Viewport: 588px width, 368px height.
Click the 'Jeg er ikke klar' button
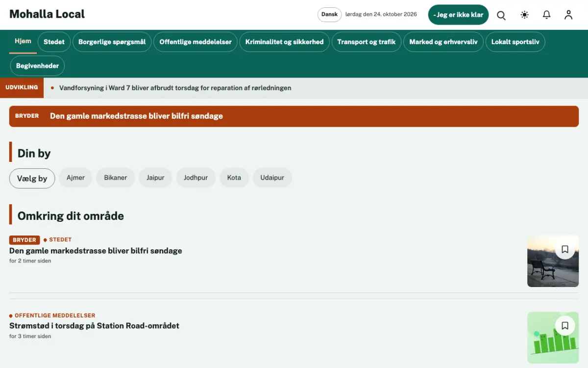coord(458,15)
